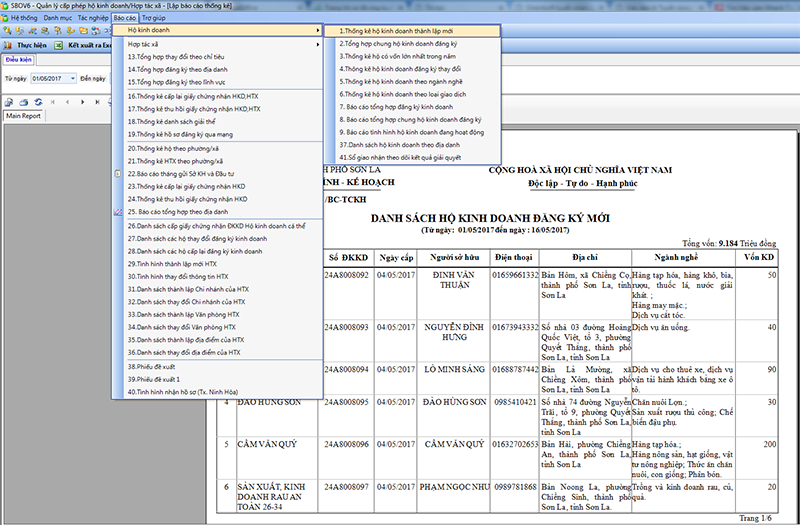Select 2.Tổng hợp chung hộ kinh doanh đăng ký

[x=412, y=44]
